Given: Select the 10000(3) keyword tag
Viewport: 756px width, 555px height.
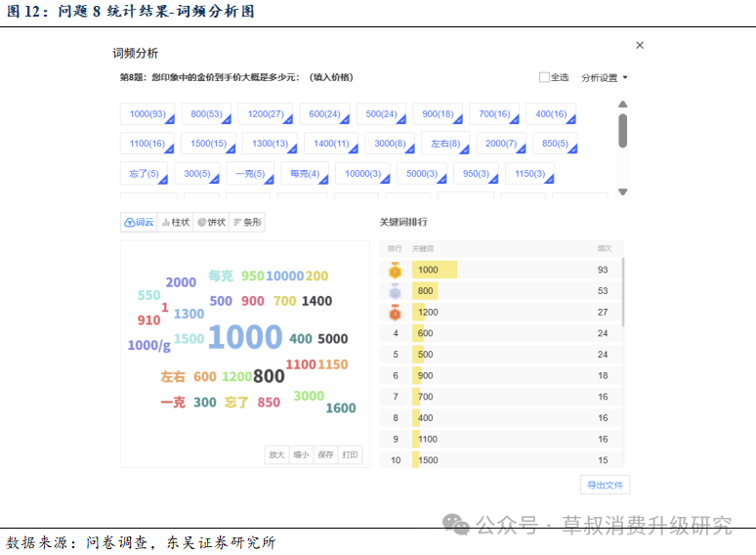Looking at the screenshot, I should tap(362, 174).
